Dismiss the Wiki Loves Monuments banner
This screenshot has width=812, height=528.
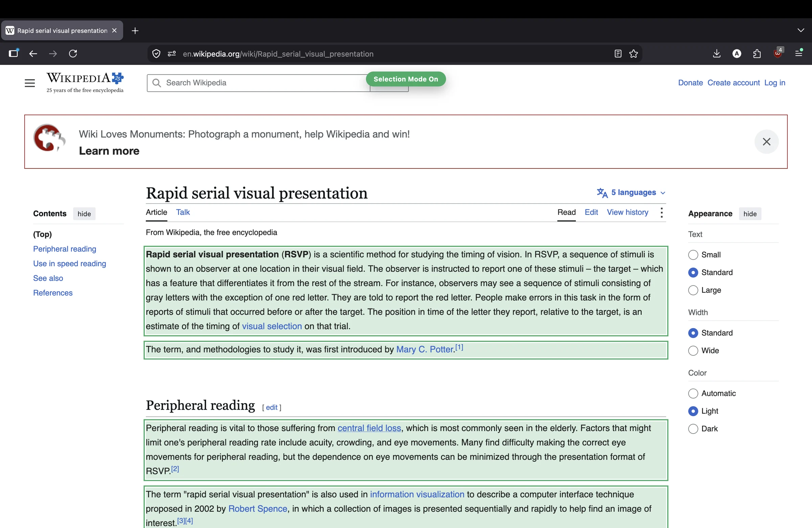tap(767, 141)
